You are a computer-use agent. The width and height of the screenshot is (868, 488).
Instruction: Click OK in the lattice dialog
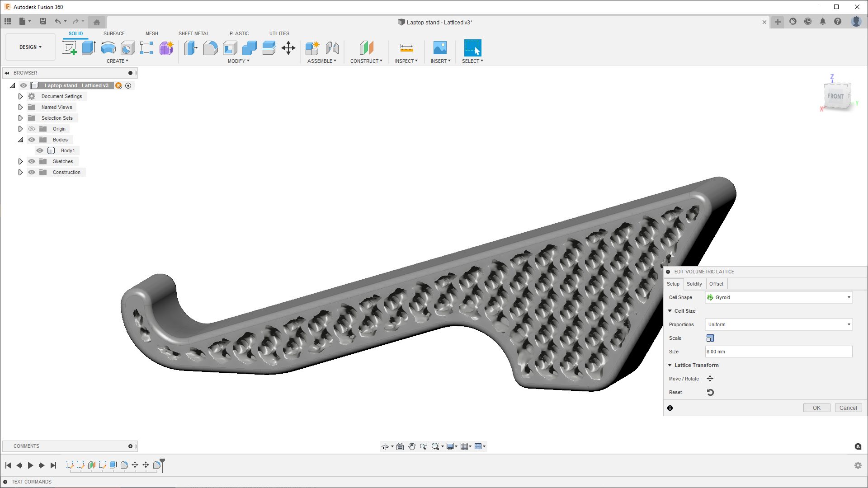(816, 408)
